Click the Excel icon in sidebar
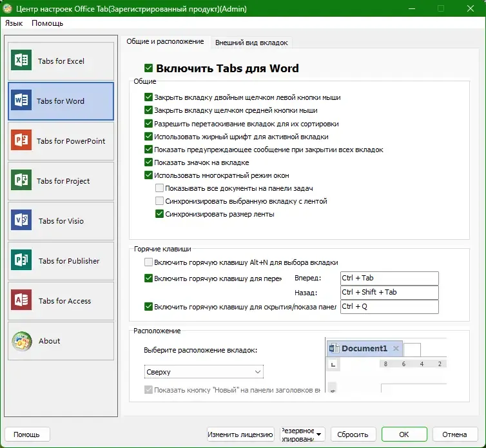The width and height of the screenshot is (486, 448). click(21, 60)
